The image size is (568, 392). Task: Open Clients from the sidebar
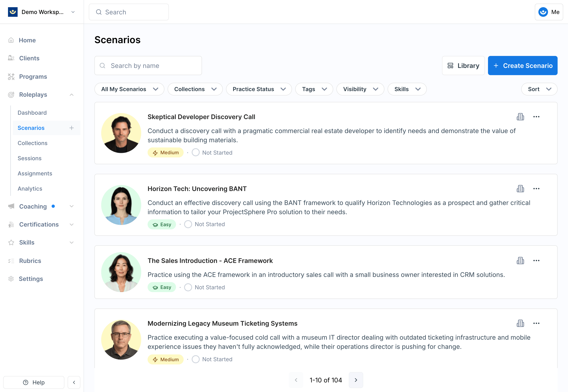[x=29, y=58]
